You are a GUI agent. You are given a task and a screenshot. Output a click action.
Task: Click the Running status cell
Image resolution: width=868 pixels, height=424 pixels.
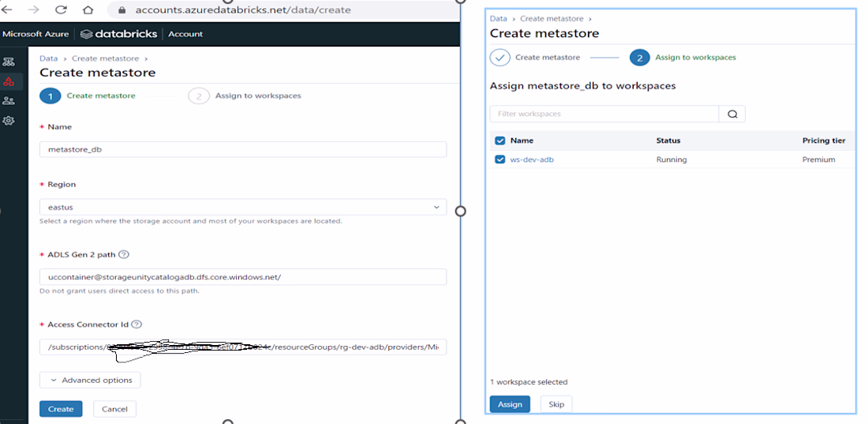tap(672, 159)
